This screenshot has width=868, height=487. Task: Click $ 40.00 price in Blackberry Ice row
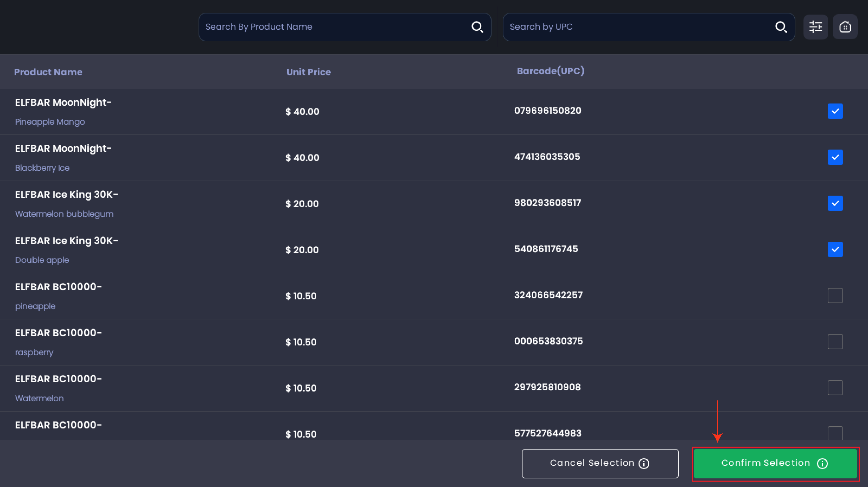[302, 157]
